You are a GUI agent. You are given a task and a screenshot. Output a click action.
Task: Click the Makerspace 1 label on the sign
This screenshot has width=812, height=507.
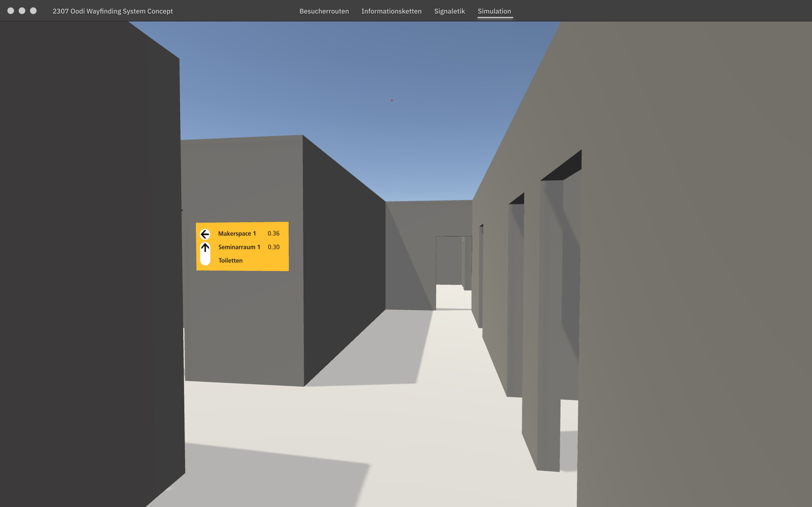(x=237, y=233)
